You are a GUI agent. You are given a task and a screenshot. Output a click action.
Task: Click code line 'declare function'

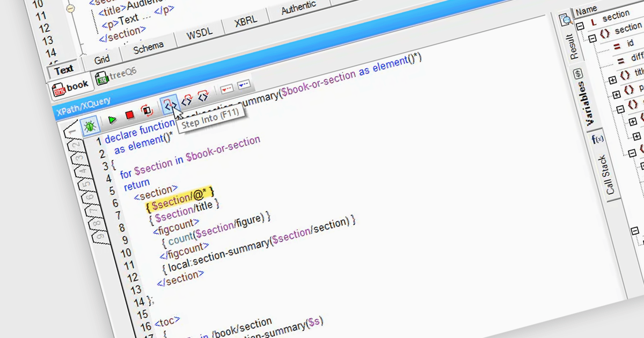pyautogui.click(x=139, y=131)
